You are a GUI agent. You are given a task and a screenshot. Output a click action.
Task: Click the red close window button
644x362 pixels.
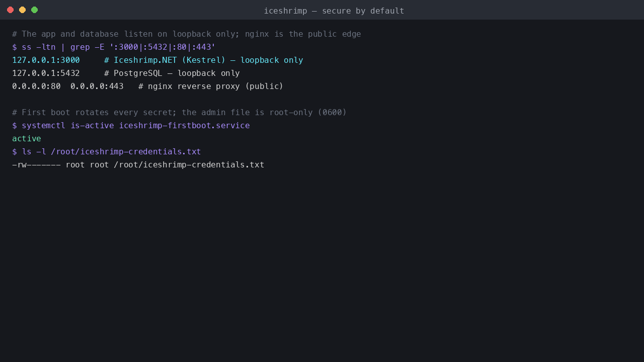pos(10,10)
